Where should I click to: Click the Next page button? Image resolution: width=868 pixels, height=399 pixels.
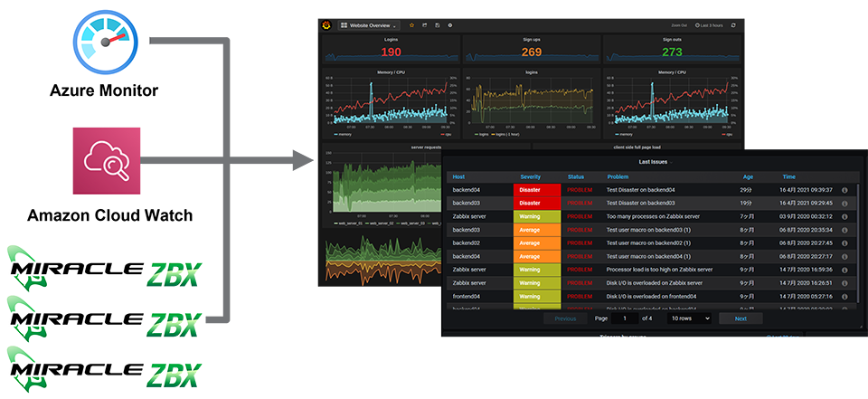(741, 318)
